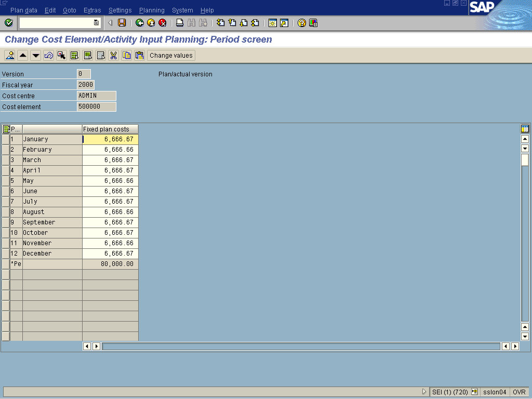
Task: Expand the status bar system info menu
Action: pyautogui.click(x=474, y=392)
